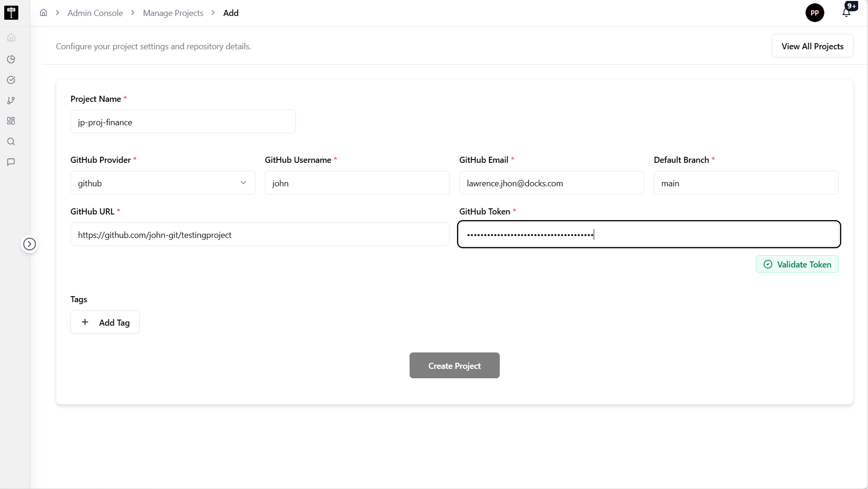Expand sidebar with the circled arrow
Image resolution: width=868 pixels, height=489 pixels.
pyautogui.click(x=30, y=244)
